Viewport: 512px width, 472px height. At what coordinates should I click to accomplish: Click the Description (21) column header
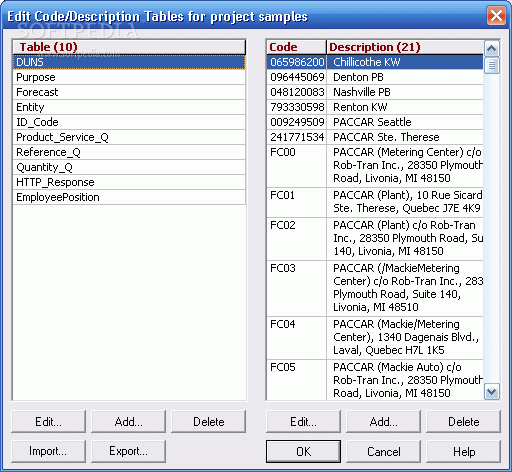click(405, 47)
